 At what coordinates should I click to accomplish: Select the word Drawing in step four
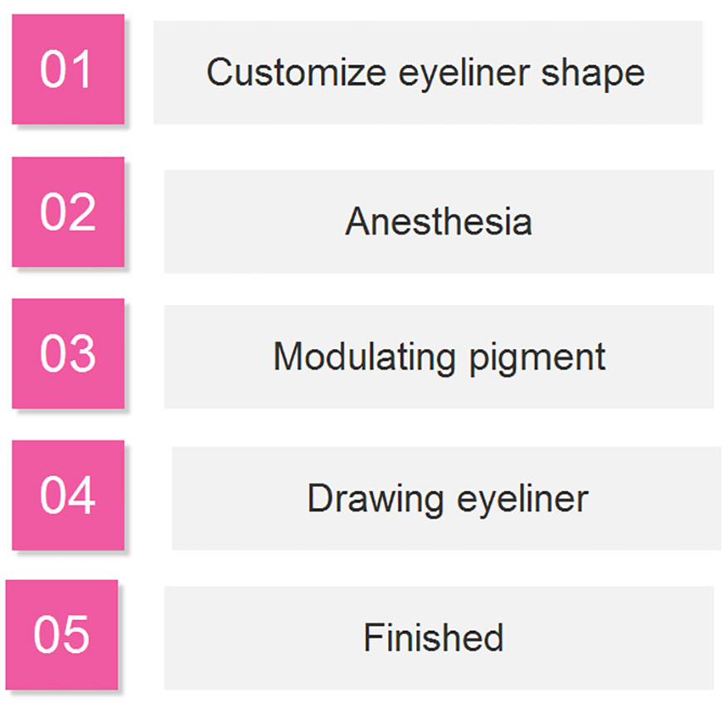pos(376,500)
